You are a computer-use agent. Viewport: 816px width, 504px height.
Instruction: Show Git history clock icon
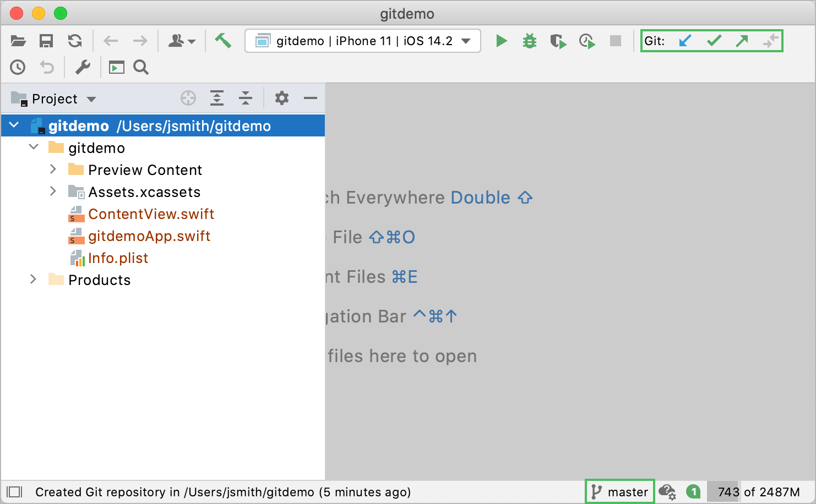click(18, 67)
